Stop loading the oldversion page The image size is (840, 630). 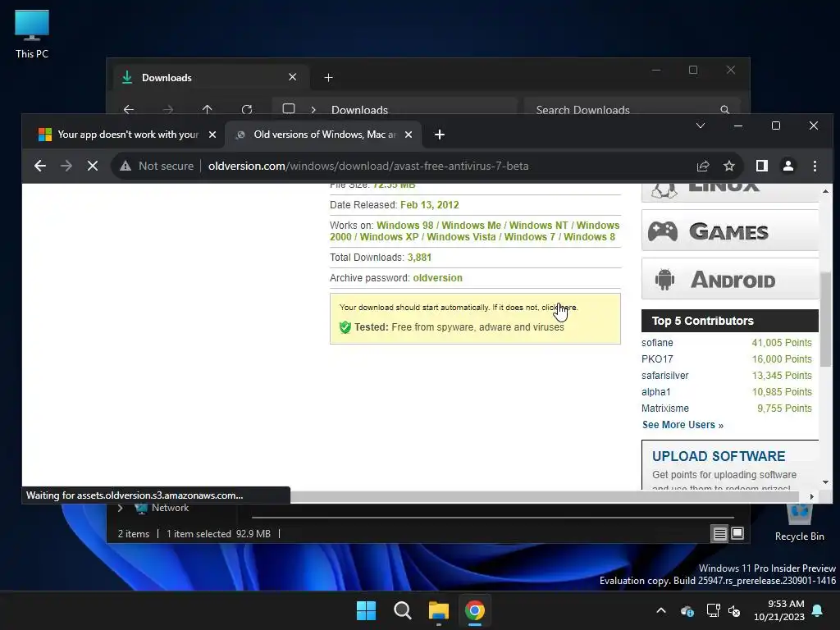click(93, 166)
